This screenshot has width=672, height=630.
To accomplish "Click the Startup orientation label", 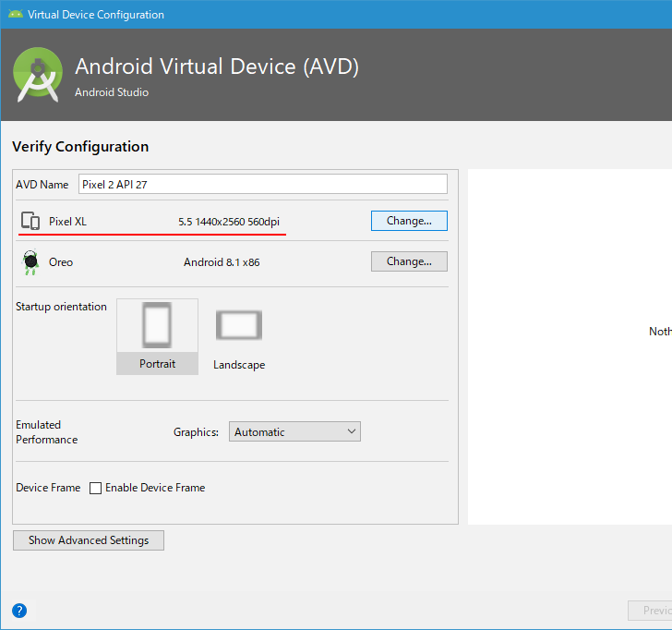I will pos(61,307).
